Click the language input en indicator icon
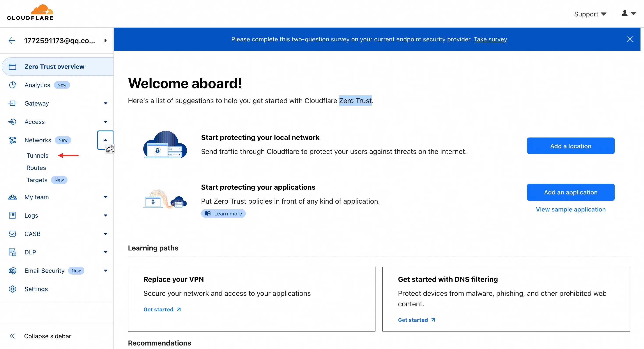 coord(110,149)
